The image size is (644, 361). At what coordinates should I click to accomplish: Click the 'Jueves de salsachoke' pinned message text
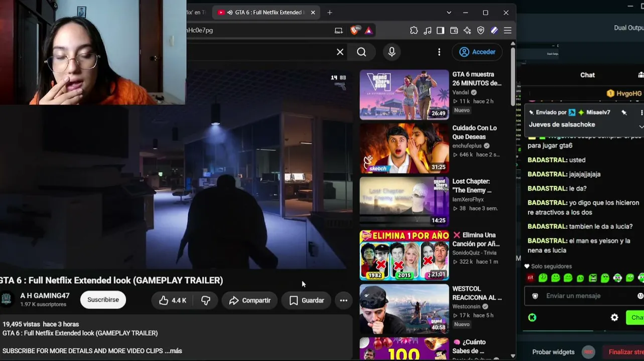(x=562, y=124)
